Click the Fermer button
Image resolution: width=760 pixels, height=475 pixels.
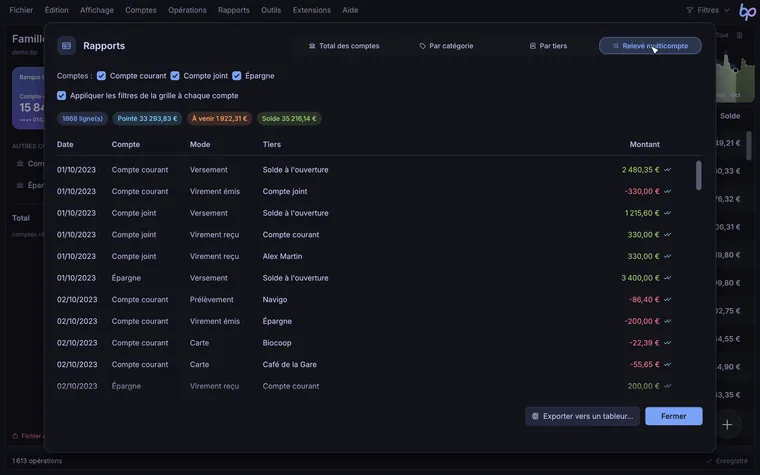click(674, 416)
